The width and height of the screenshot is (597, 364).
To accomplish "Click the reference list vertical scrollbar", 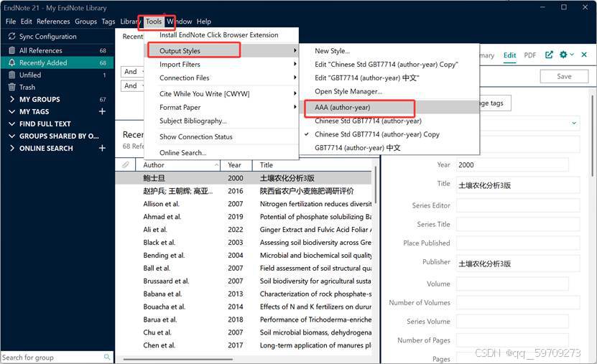I will click(376, 185).
